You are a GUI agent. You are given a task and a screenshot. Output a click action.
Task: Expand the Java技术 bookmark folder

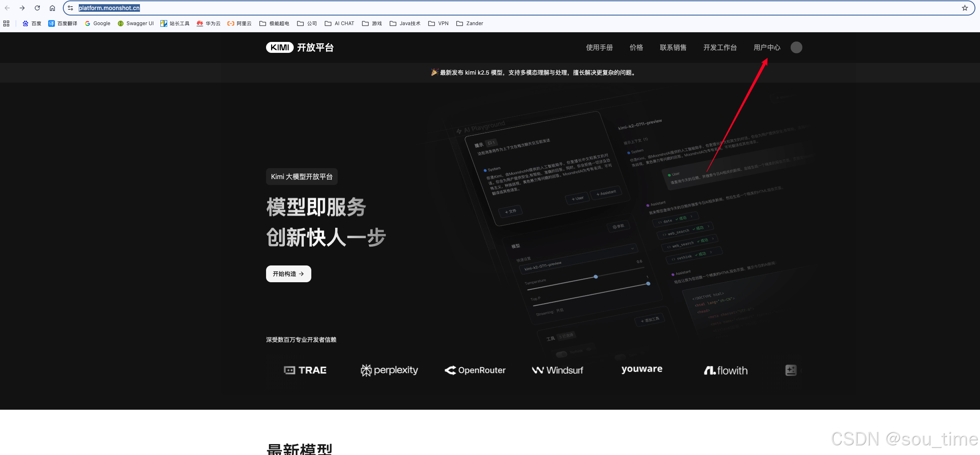405,23
